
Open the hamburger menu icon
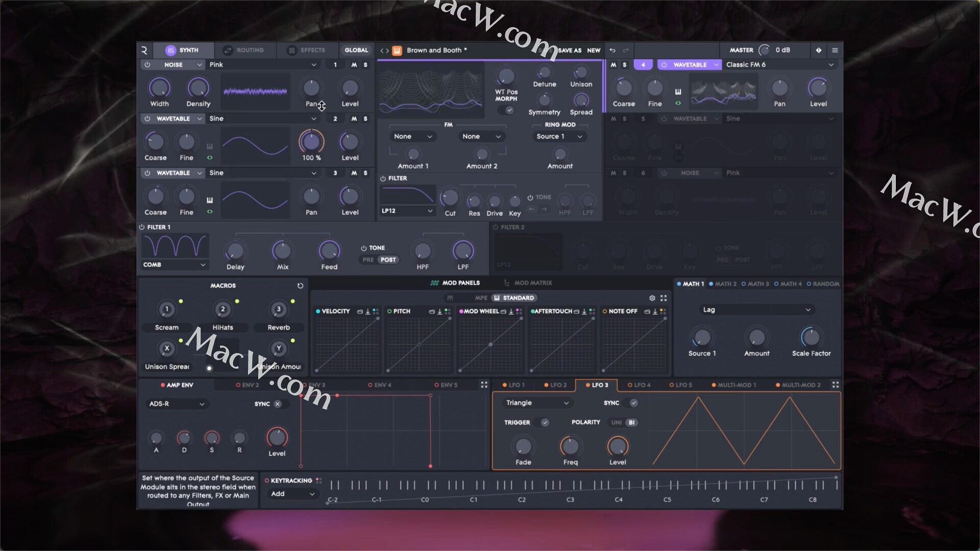(x=835, y=50)
